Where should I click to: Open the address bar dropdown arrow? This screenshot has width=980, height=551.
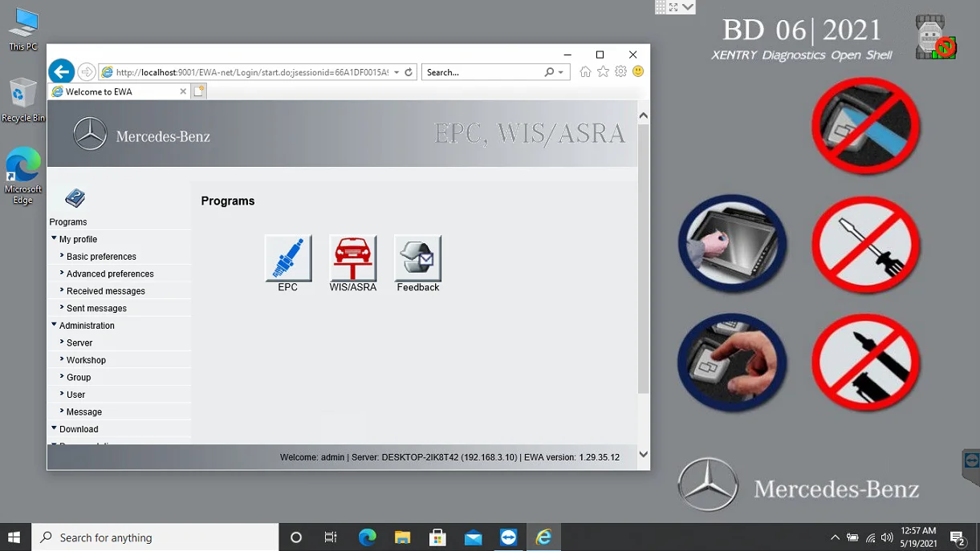coord(396,72)
